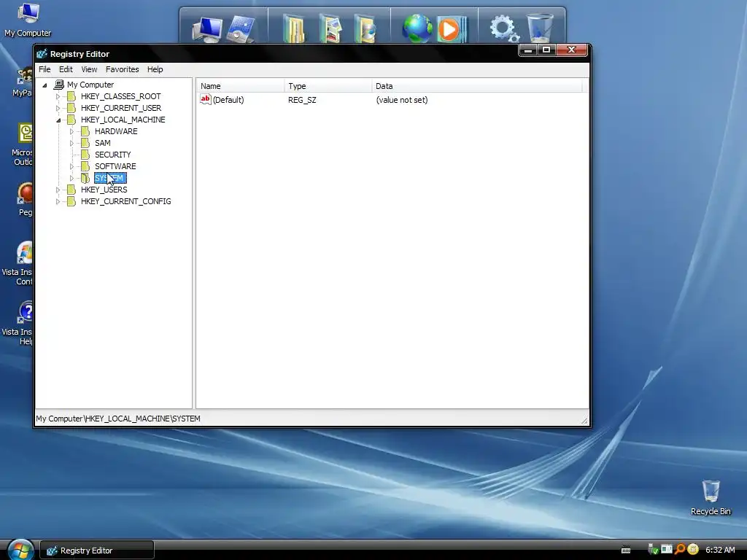Open the My Computer dock icon
This screenshot has height=560, width=747.
206,29
